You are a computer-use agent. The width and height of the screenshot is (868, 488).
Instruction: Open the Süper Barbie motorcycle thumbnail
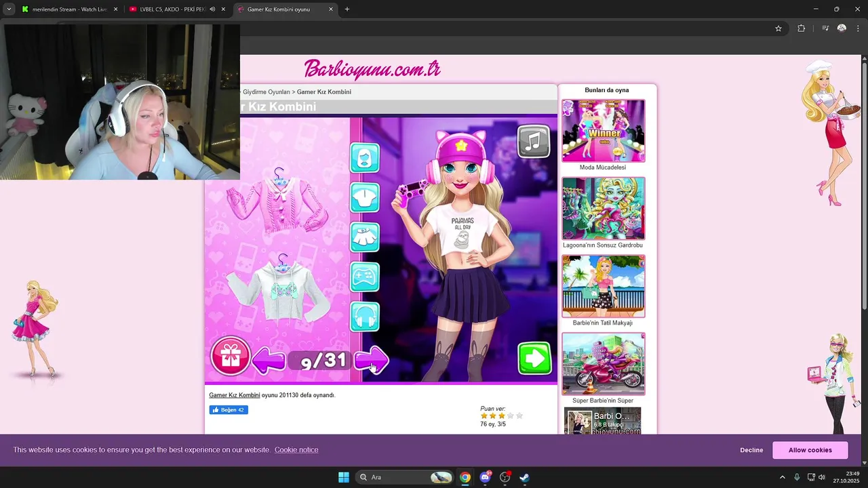(604, 364)
